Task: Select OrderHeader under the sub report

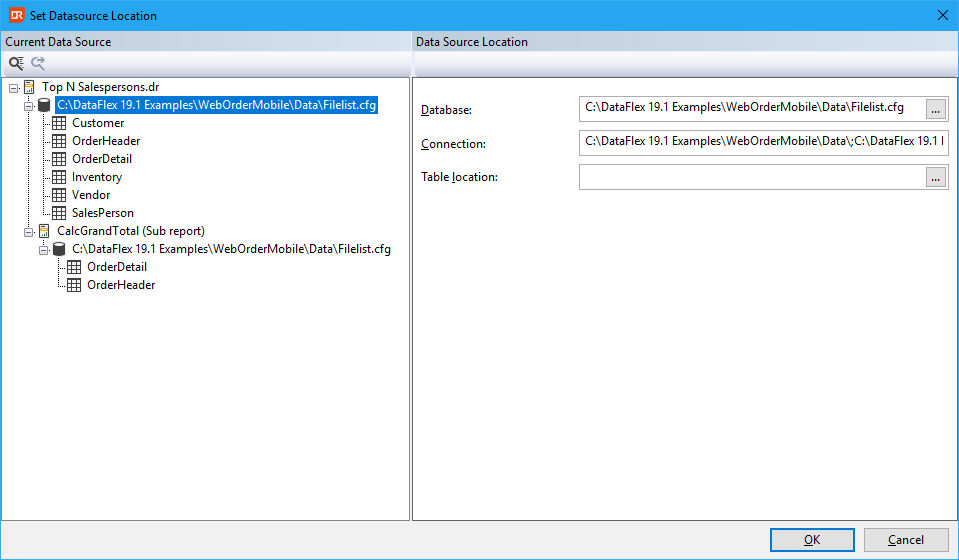Action: [x=121, y=285]
